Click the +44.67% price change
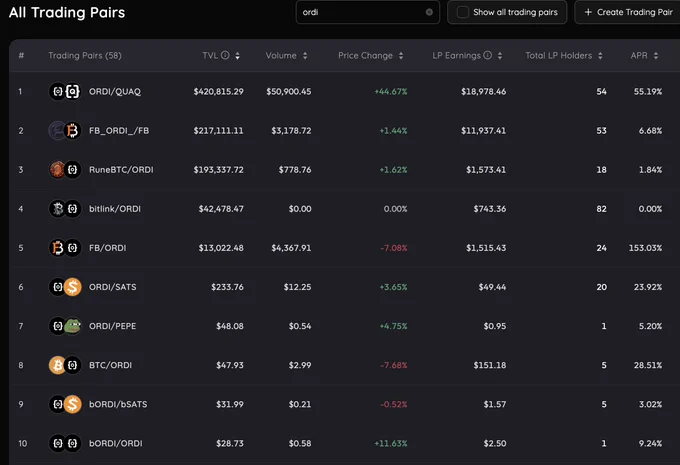Viewport: 680px width, 465px height. pyautogui.click(x=391, y=92)
